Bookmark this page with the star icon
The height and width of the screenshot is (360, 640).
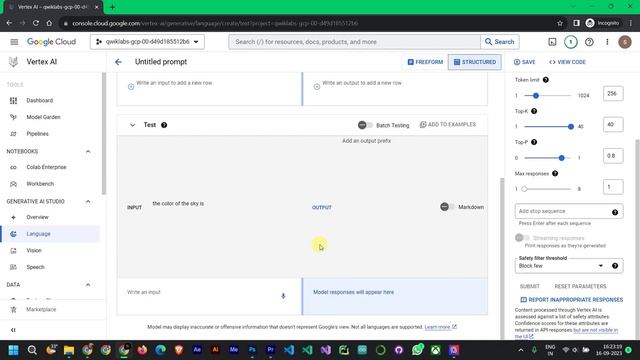pyautogui.click(x=560, y=23)
